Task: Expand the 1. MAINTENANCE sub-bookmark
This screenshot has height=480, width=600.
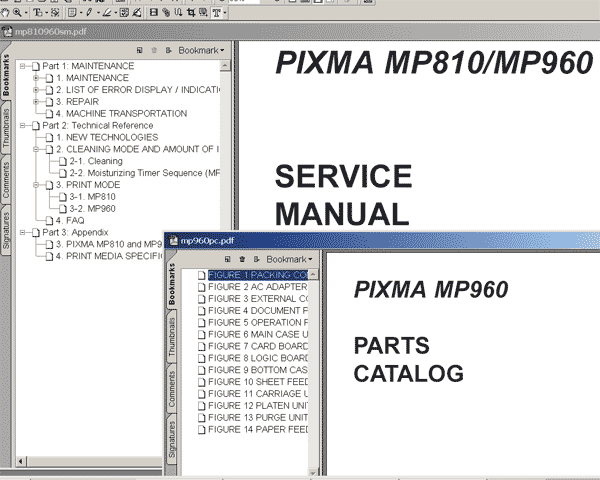Action: tap(36, 78)
